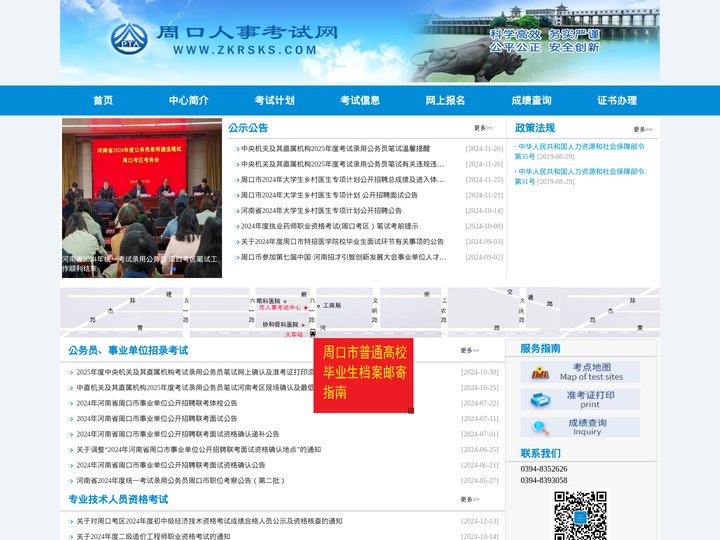Image resolution: width=720 pixels, height=540 pixels.
Task: Click the 服务指南 heading
Action: (540, 349)
